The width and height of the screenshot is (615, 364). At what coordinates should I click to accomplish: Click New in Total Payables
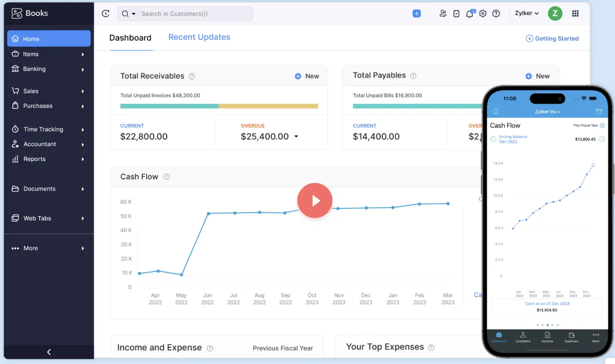[x=537, y=76]
